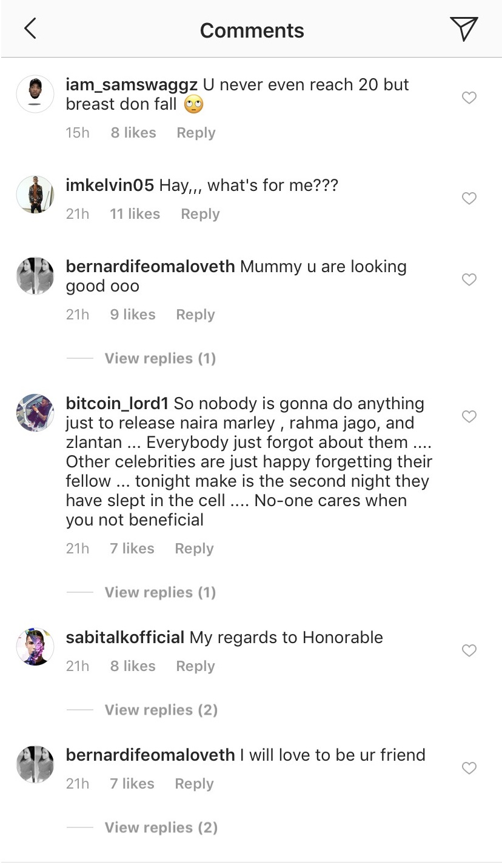Heart the sabitalkofficial comment
The image size is (502, 868).
(469, 650)
